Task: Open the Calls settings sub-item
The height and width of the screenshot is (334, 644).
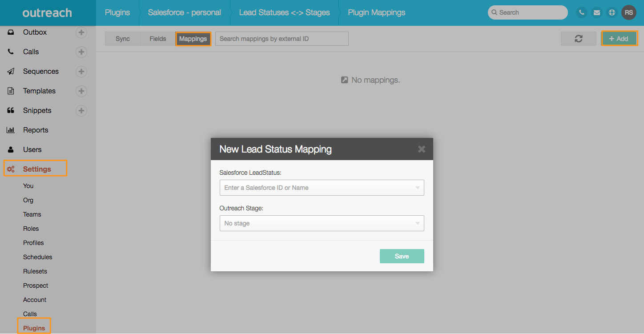Action: [30, 314]
